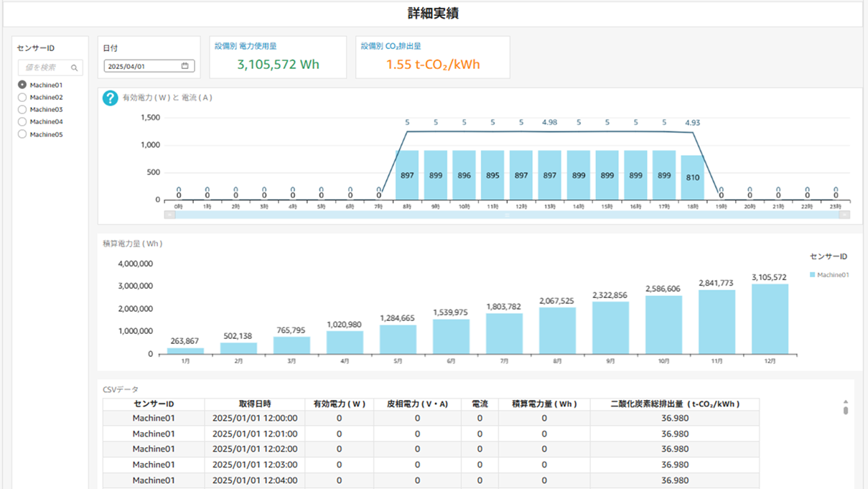Click the Machine01 legend color swatch
This screenshot has height=489, width=868.
point(812,275)
